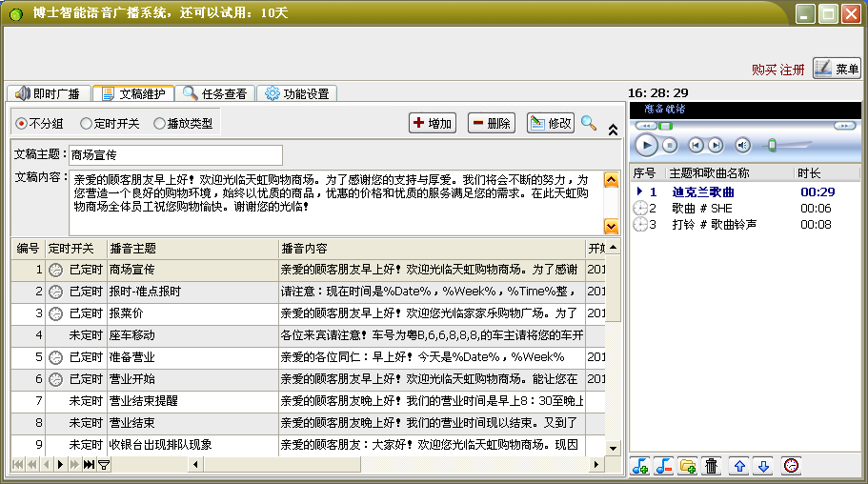Open the 功能设置 tab
Screen dimensions: 868x484
296,93
